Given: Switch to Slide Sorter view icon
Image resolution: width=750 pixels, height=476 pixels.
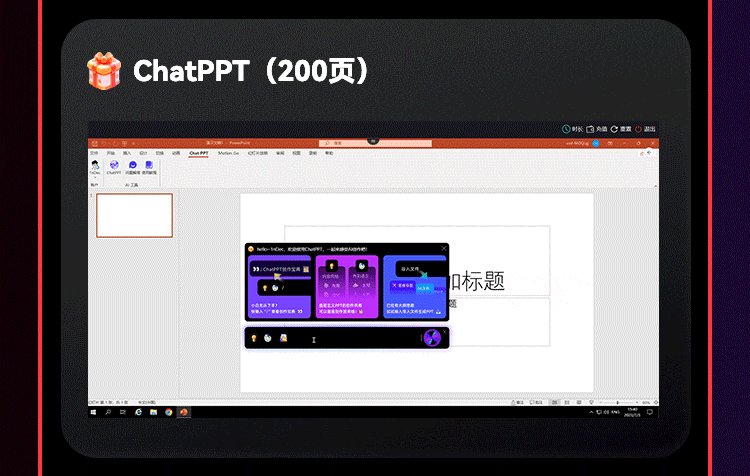Looking at the screenshot, I should pyautogui.click(x=567, y=402).
